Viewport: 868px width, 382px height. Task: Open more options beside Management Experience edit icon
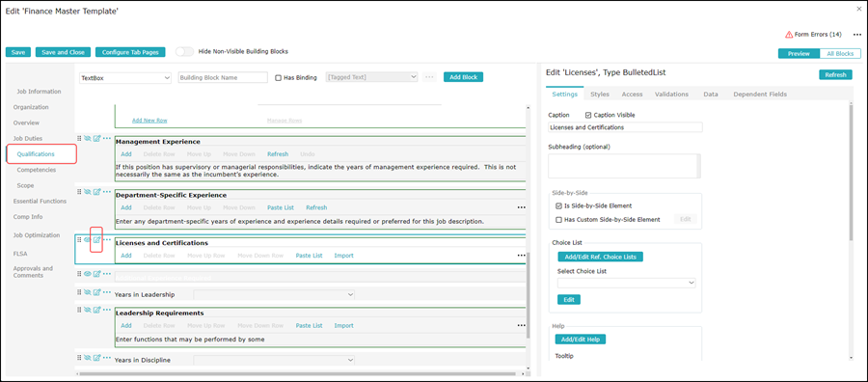(x=107, y=138)
